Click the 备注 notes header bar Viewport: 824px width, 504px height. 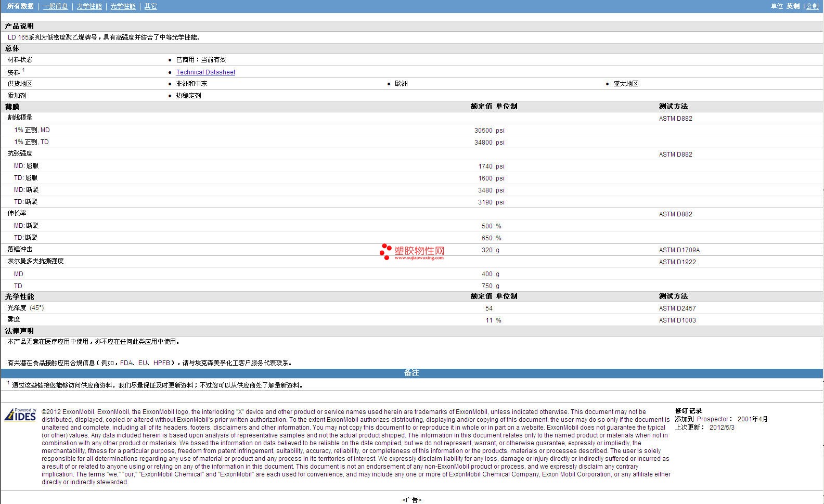411,373
